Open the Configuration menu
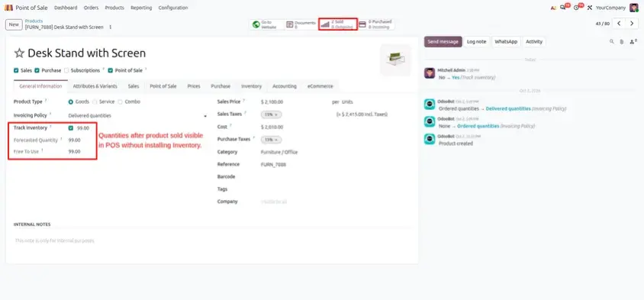644x300 pixels. (173, 8)
